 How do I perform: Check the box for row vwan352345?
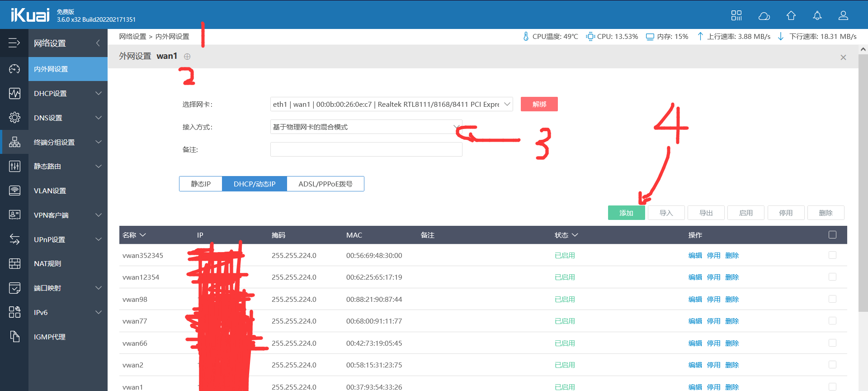832,255
